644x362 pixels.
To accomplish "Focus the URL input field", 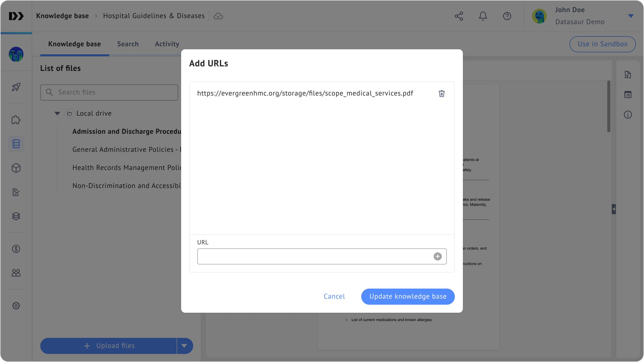I will 314,256.
